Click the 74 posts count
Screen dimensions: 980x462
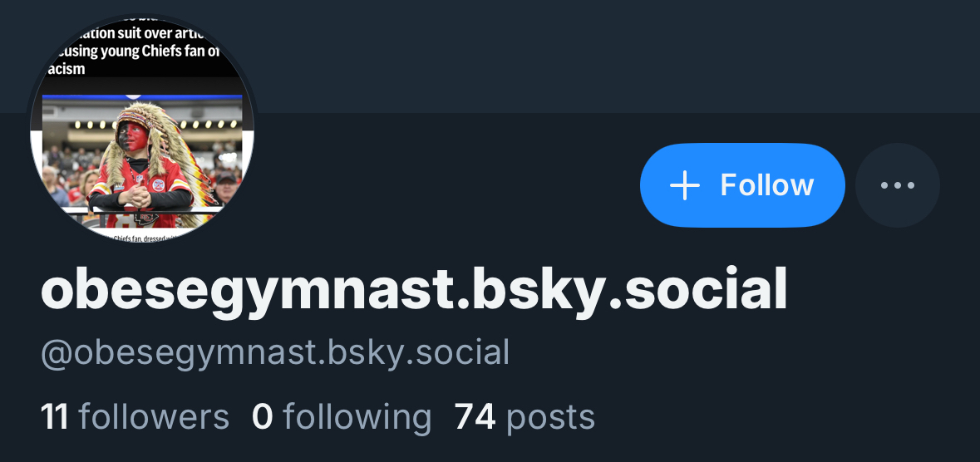click(x=524, y=417)
